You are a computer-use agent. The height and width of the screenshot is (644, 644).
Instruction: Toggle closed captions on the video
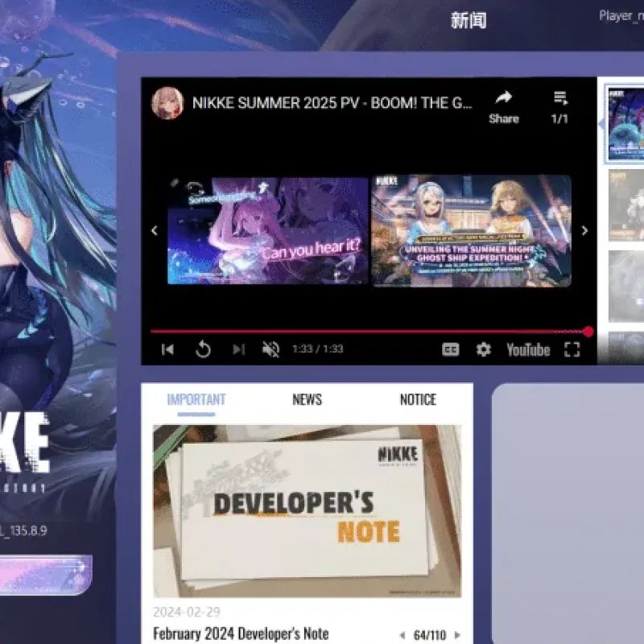[x=451, y=349]
